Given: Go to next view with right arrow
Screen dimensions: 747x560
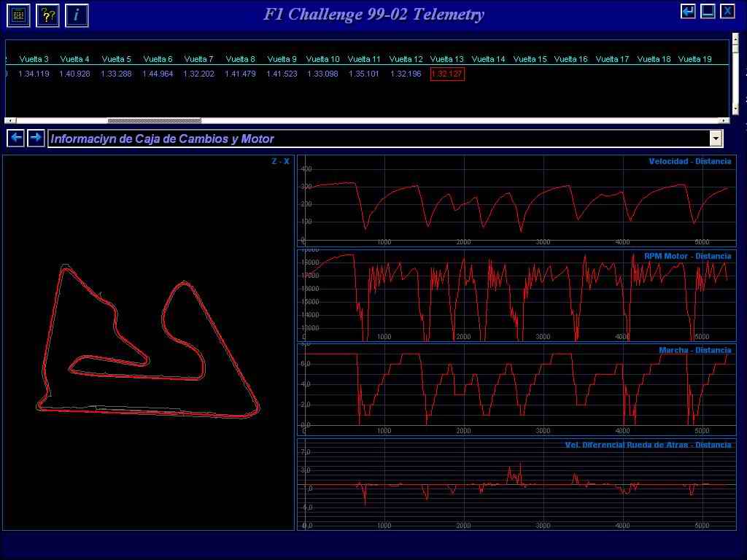Looking at the screenshot, I should (x=36, y=138).
